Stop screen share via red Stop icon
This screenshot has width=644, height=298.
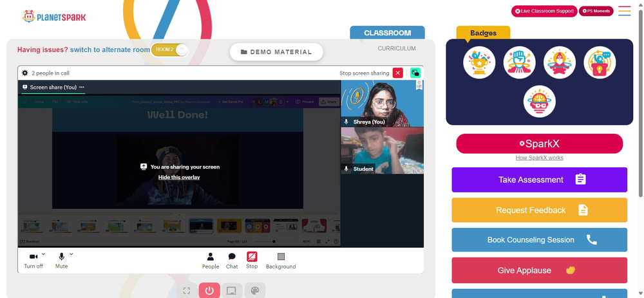(252, 257)
